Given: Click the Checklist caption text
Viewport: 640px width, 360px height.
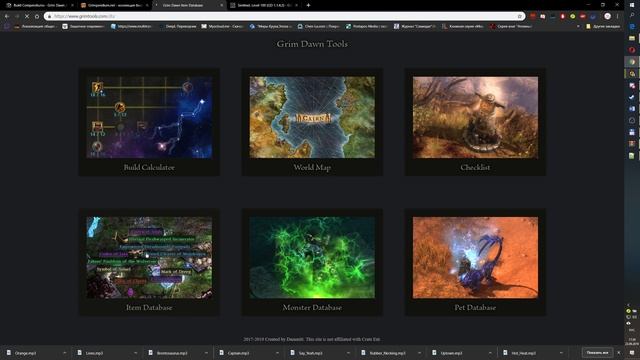Looking at the screenshot, I should coord(475,167).
